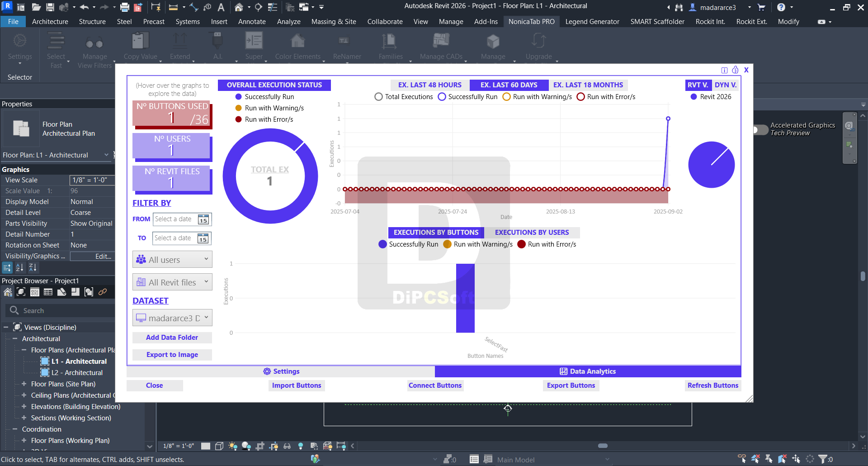This screenshot has height=466, width=868.
Task: Select Successfully Run radio in timeline legend
Action: point(442,97)
